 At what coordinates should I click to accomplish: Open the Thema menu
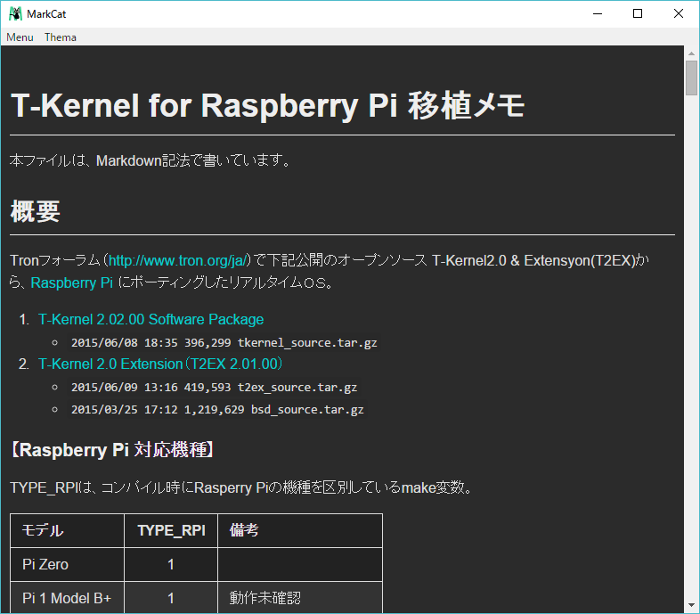click(x=61, y=37)
